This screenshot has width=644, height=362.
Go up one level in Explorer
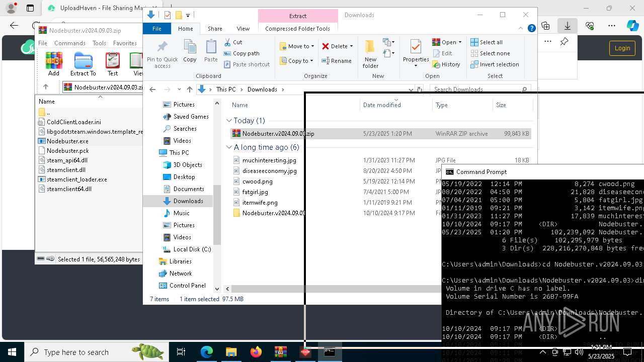(x=189, y=89)
